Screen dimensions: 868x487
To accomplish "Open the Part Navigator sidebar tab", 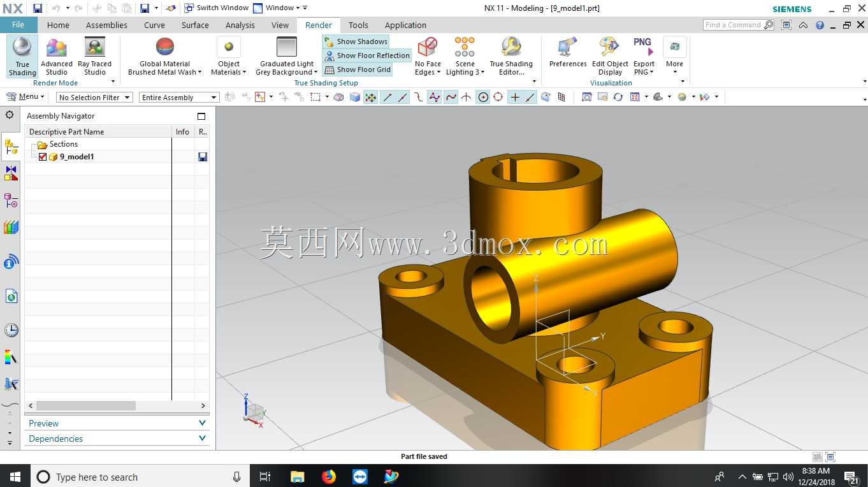I will click(x=11, y=201).
